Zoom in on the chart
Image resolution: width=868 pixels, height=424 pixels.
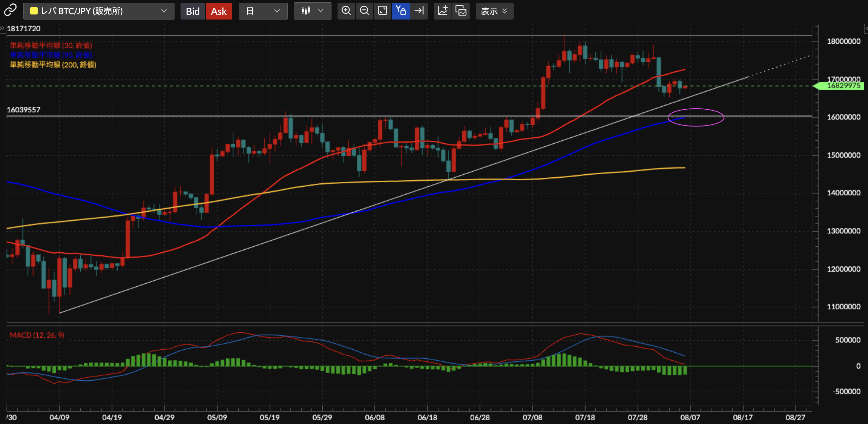[x=346, y=11]
